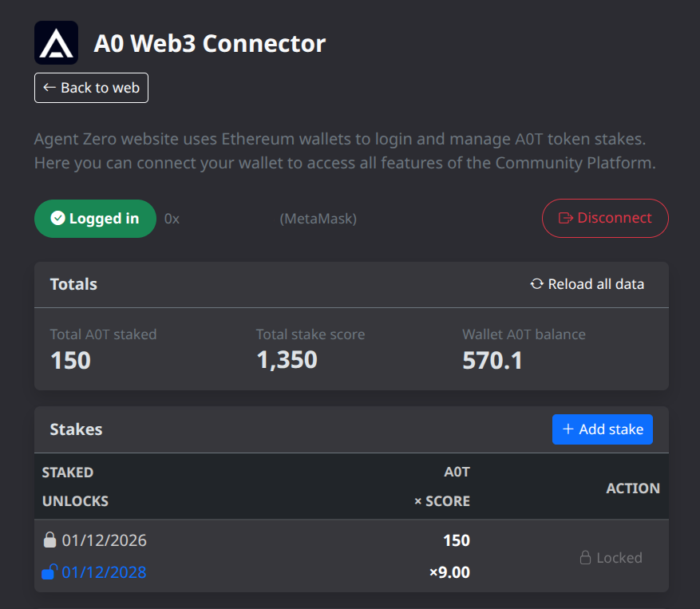Select the Back to web button

91,88
